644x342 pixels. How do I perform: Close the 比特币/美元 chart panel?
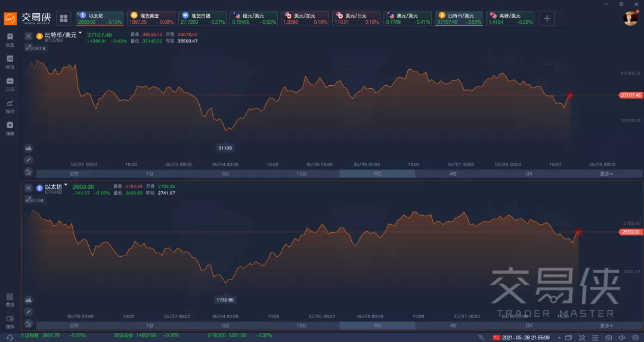click(29, 36)
